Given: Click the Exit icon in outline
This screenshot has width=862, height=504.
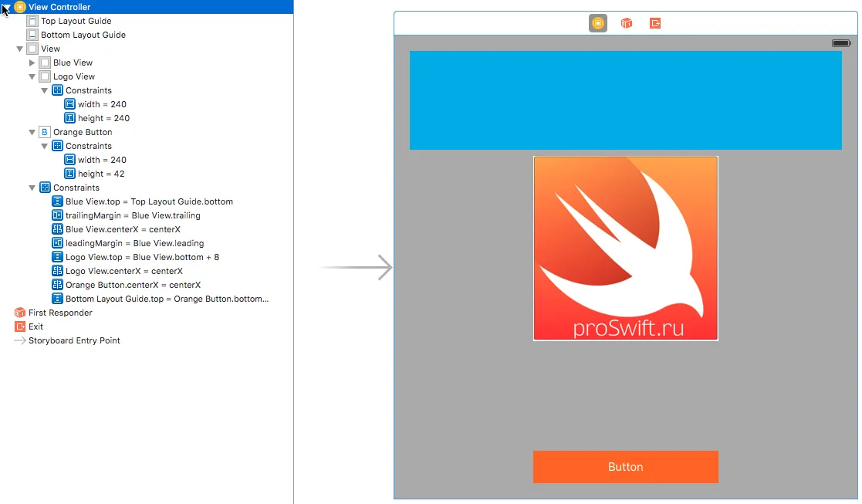Looking at the screenshot, I should (x=20, y=326).
